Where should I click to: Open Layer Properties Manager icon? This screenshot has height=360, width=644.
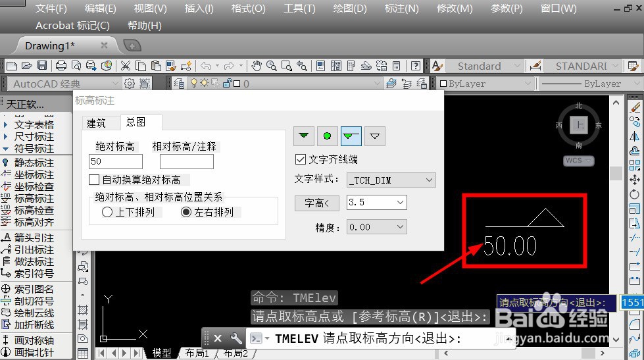[x=179, y=84]
